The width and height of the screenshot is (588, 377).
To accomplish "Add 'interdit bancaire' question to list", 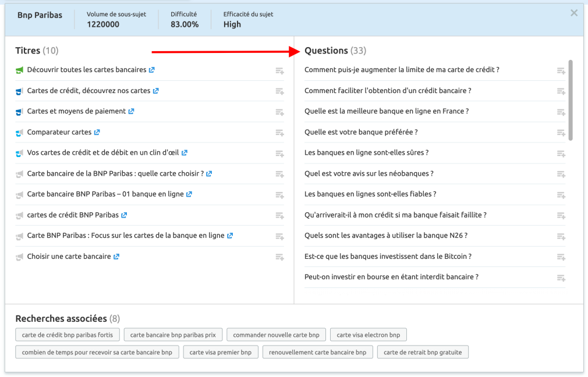I will [x=561, y=278].
